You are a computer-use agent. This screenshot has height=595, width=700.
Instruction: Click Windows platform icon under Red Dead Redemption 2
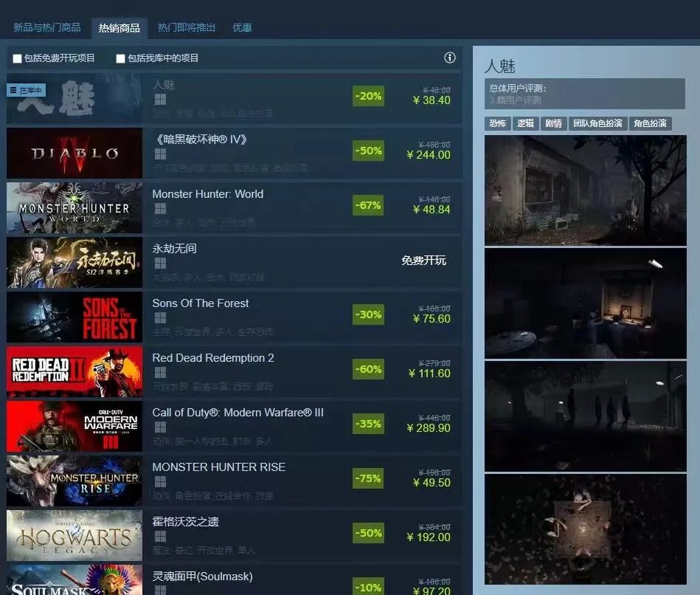pos(160,373)
